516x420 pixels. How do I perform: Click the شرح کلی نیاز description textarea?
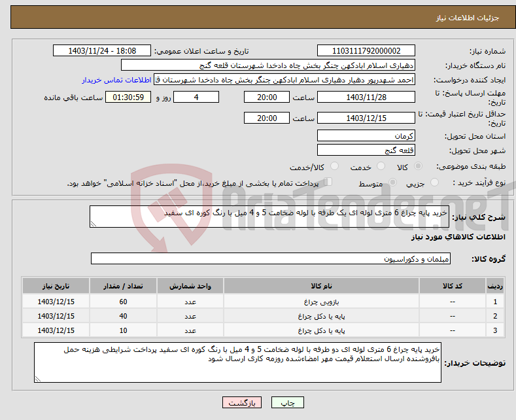coord(269,217)
